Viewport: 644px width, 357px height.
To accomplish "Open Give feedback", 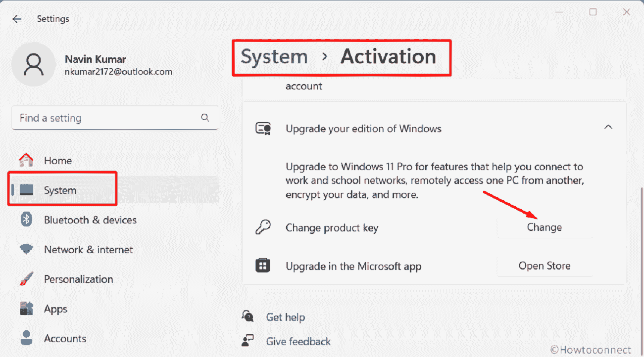I will [x=298, y=341].
